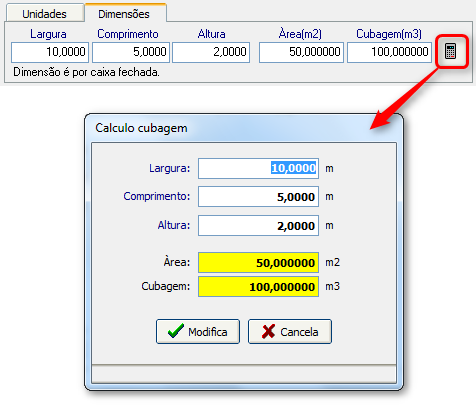Click the green checkmark on Modifica
476x411 pixels.
(x=176, y=331)
